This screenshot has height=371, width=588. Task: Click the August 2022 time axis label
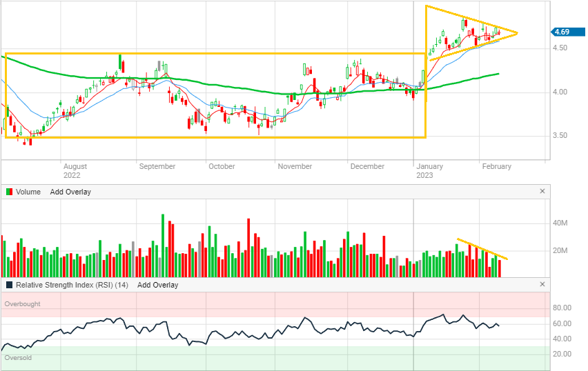pos(75,170)
